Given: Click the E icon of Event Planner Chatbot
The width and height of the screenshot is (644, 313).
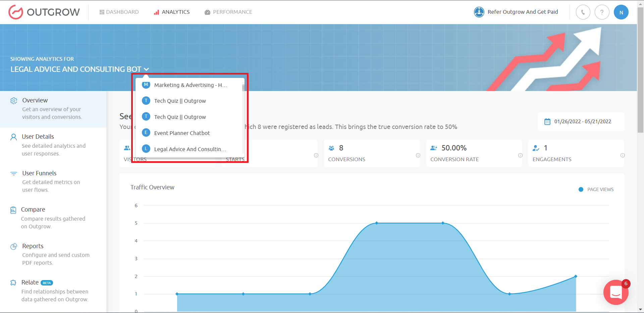Looking at the screenshot, I should tap(146, 133).
